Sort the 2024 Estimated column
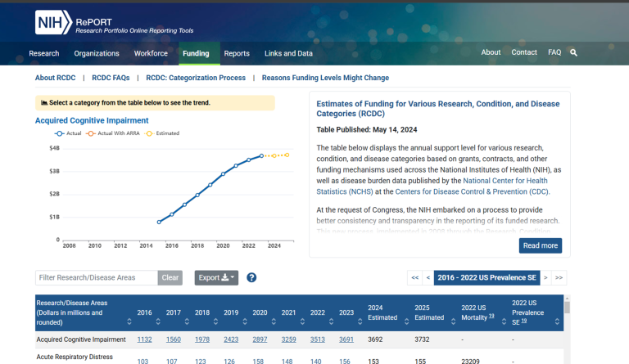This screenshot has width=629, height=364. coord(406,321)
